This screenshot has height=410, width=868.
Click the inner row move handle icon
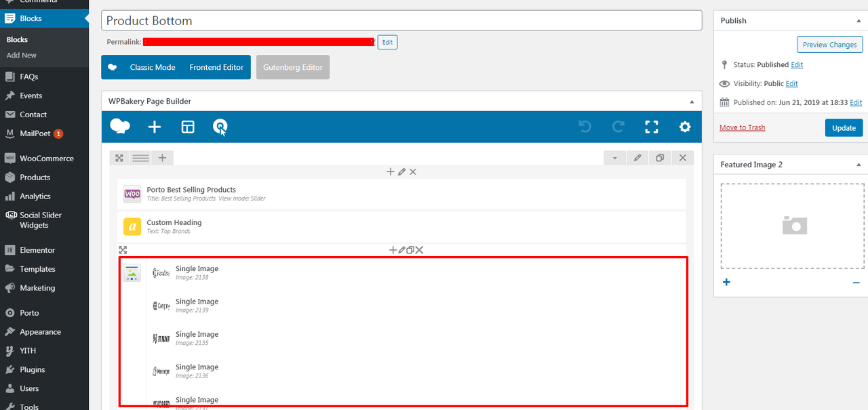[123, 250]
